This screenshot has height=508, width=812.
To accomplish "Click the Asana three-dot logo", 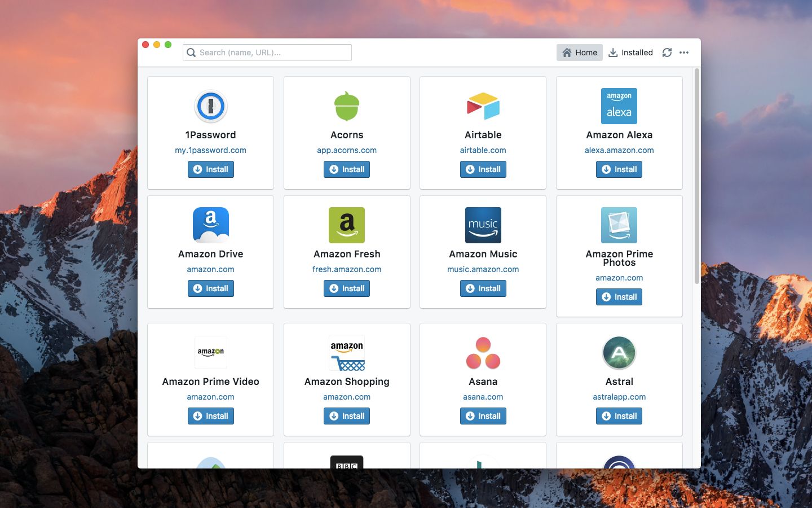I will [483, 353].
